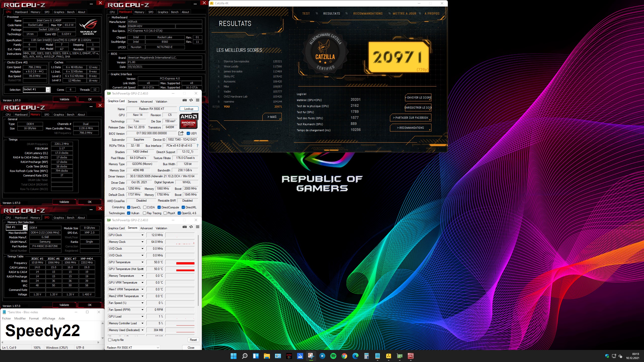The height and width of the screenshot is (362, 644).
Task: Open Windows Start menu
Action: [x=233, y=356]
